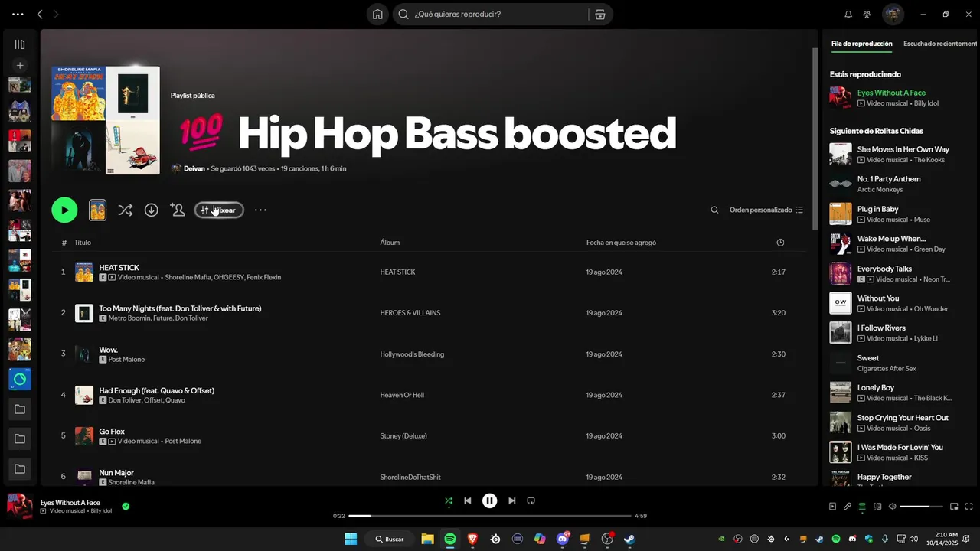Click the Mixear button

pos(219,210)
